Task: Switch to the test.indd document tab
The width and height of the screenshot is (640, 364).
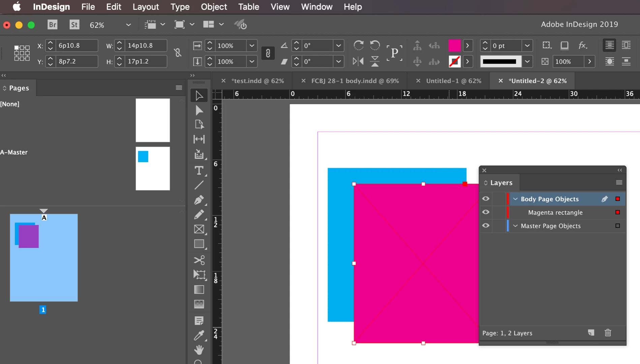Action: (x=257, y=81)
